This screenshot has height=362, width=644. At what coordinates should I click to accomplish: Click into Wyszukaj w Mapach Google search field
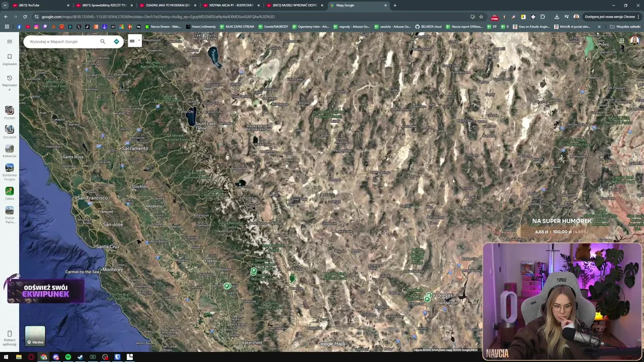click(x=63, y=42)
